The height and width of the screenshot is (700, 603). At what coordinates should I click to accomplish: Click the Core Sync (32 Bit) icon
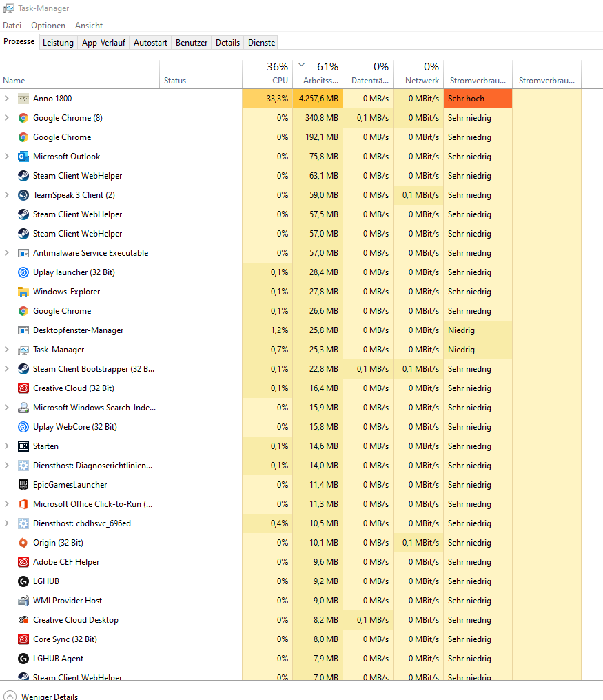click(23, 639)
